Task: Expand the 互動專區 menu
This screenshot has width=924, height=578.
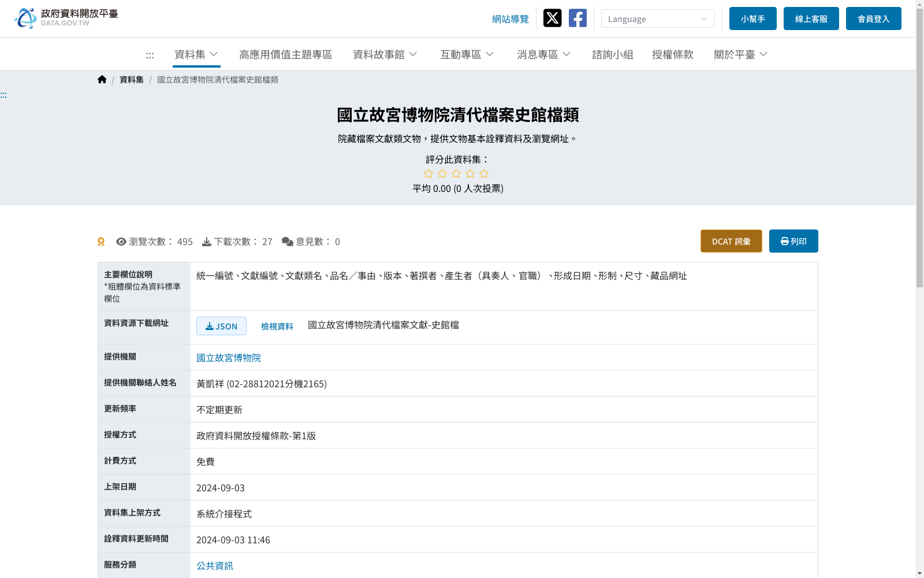Action: 467,54
